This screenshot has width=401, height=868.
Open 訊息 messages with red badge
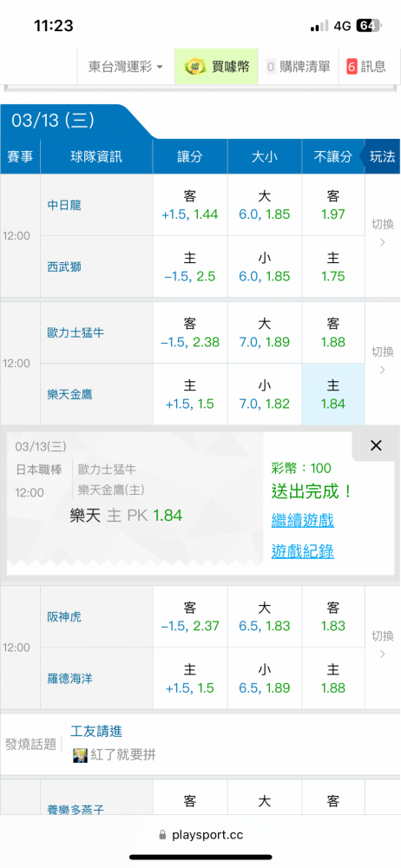(x=366, y=67)
